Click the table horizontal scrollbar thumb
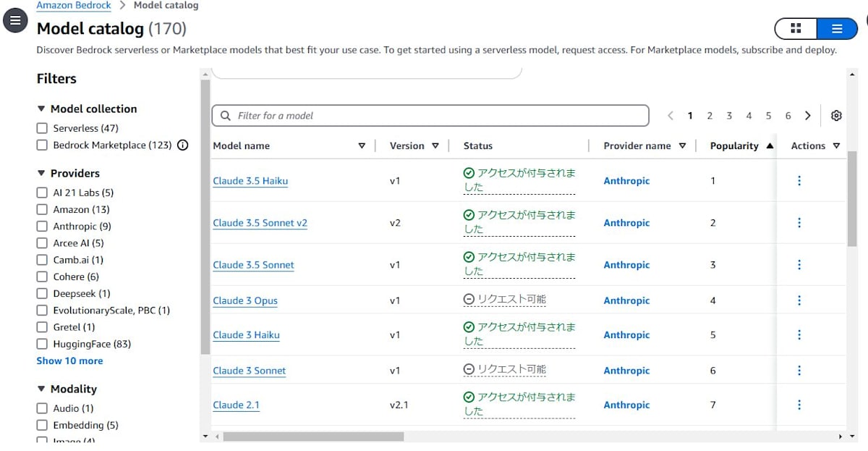This screenshot has width=868, height=451. coord(313,437)
